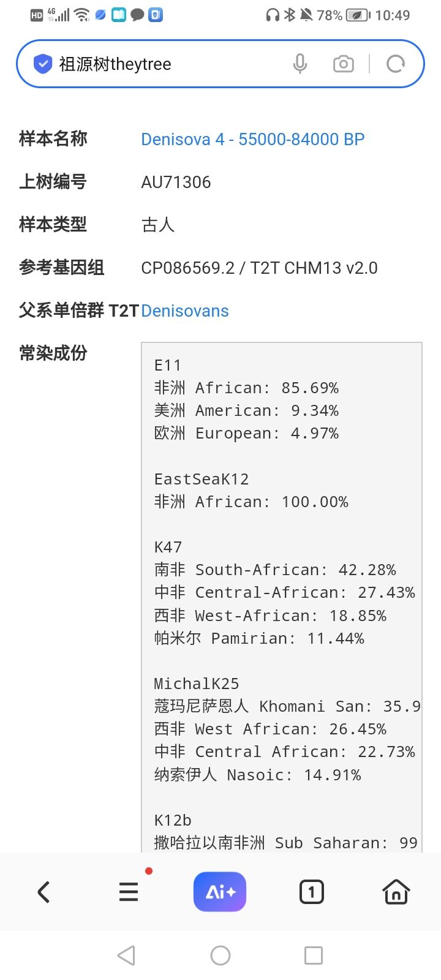The height and width of the screenshot is (980, 441).
Task: Tap the Wi-Fi status bar icon
Action: pyautogui.click(x=81, y=15)
